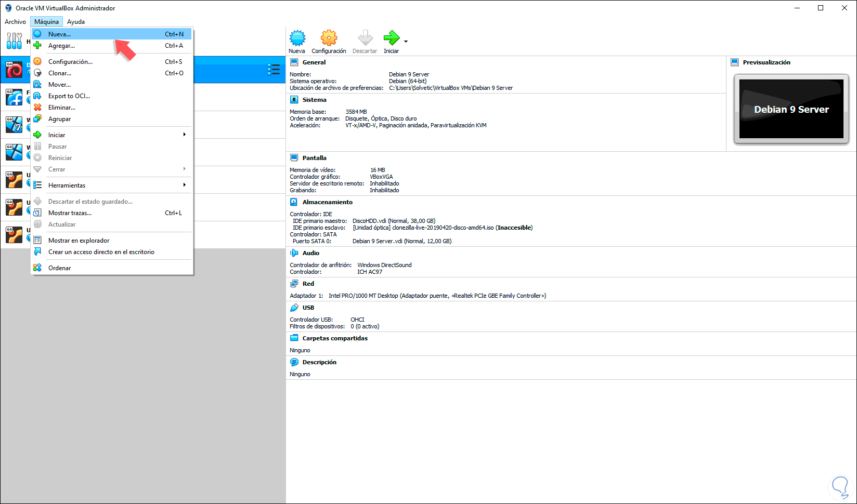Click the disabled Reiniciar menu entry

tap(112, 158)
